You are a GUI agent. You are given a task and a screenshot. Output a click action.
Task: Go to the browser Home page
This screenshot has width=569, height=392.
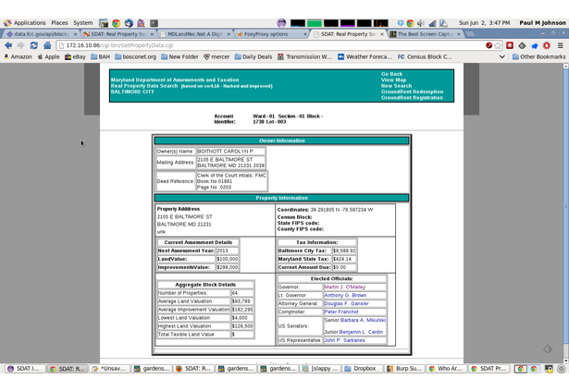(47, 45)
